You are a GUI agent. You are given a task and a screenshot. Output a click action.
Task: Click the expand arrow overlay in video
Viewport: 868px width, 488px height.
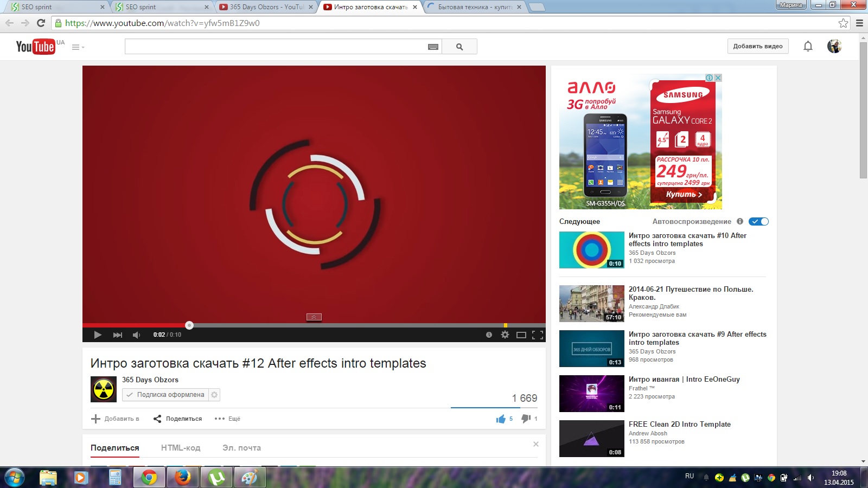pyautogui.click(x=314, y=317)
